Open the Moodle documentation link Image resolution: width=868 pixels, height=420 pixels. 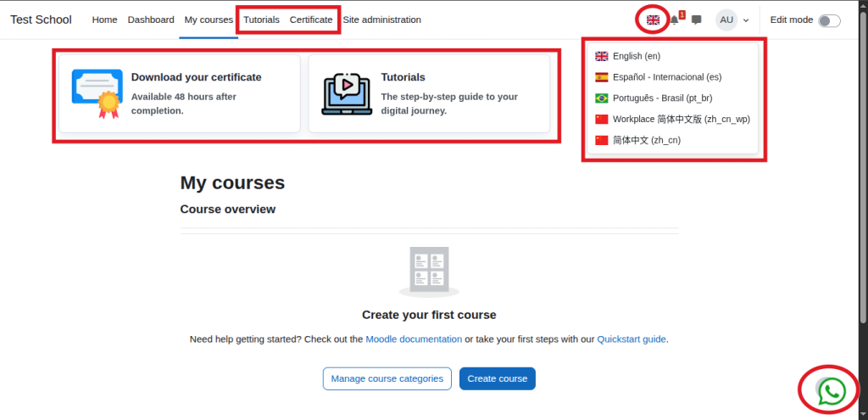point(414,339)
